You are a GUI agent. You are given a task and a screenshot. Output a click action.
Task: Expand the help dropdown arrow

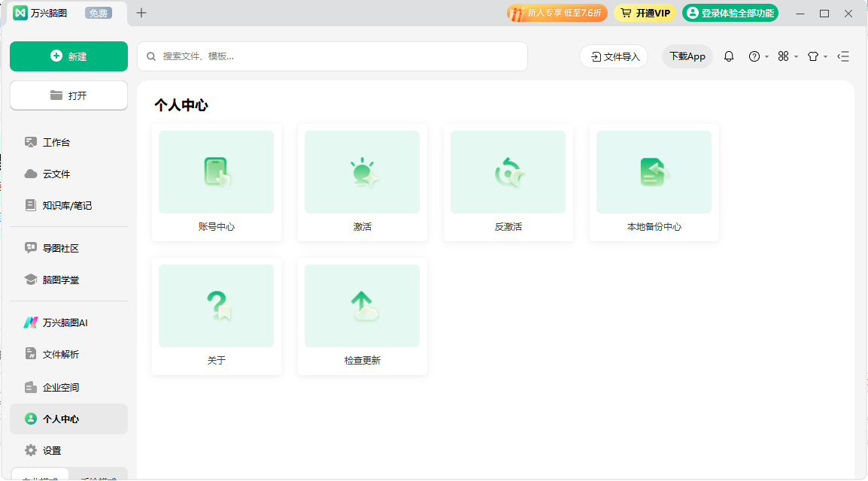tap(766, 56)
